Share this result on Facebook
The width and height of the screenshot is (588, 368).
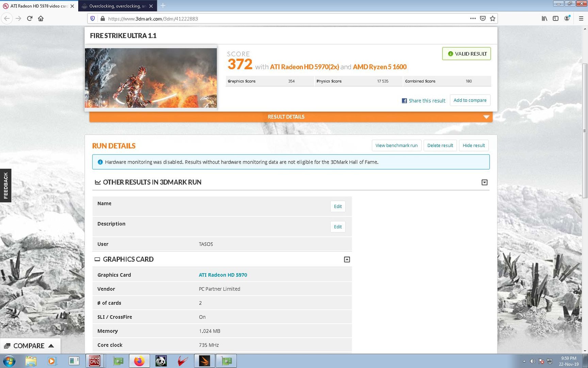(423, 101)
